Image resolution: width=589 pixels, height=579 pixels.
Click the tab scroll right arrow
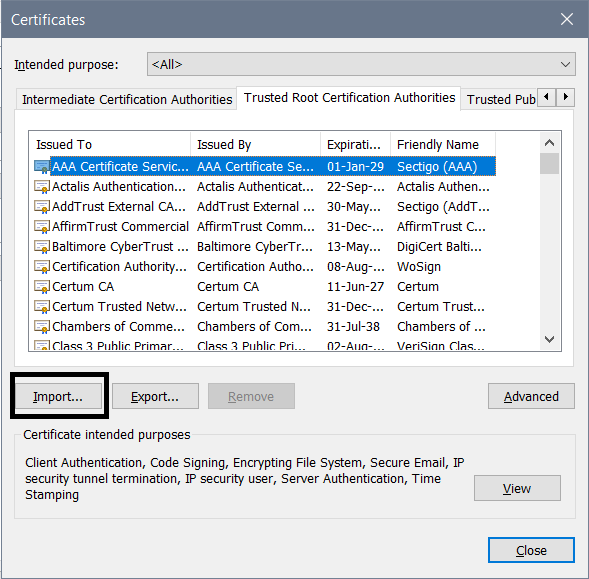565,97
